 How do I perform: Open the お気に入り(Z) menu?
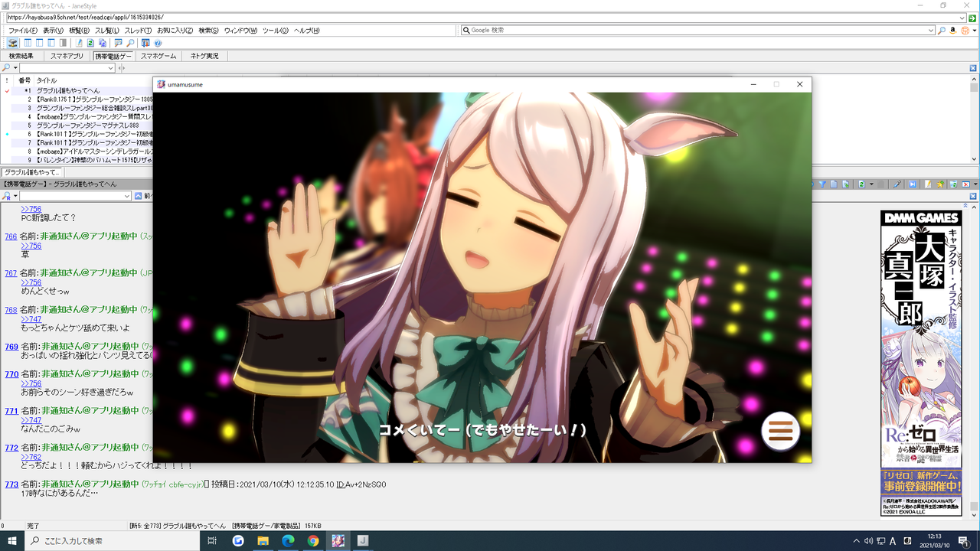[x=175, y=31]
